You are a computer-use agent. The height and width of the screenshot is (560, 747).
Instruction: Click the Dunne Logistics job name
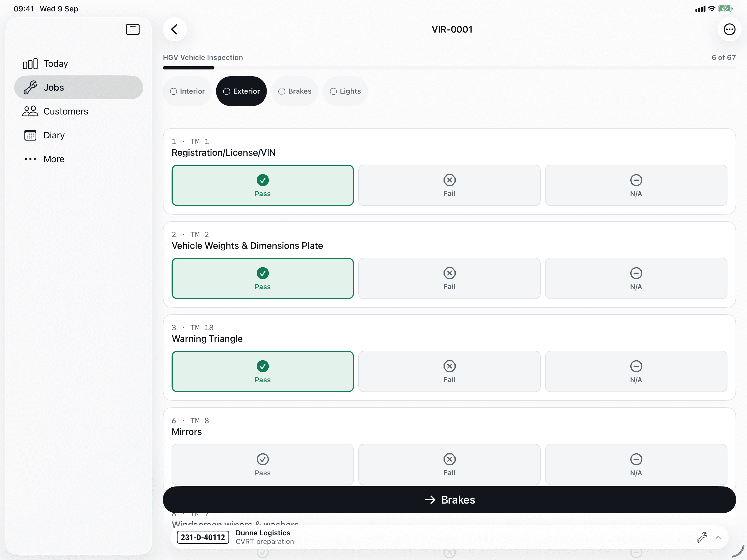(263, 533)
